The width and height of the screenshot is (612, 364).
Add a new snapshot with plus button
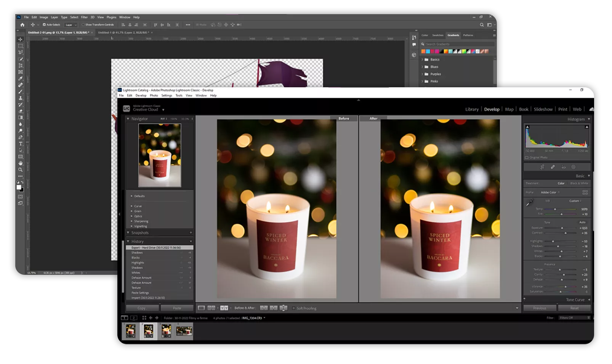pos(191,233)
